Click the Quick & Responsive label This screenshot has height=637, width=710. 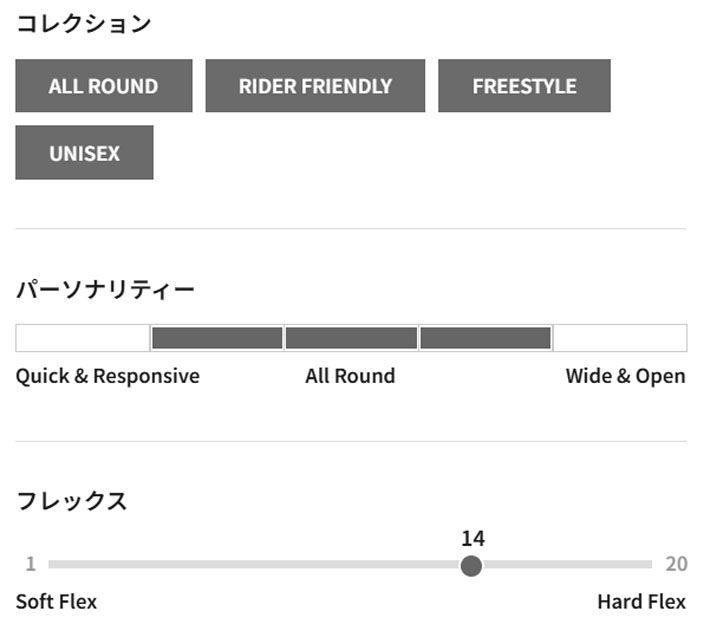(107, 376)
